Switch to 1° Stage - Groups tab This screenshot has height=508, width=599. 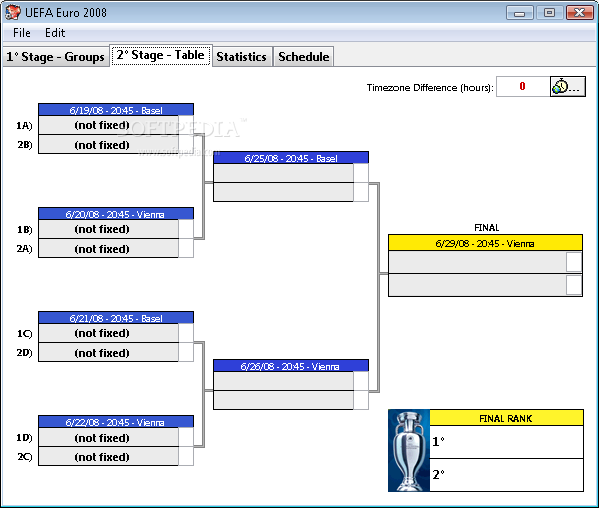[x=56, y=57]
